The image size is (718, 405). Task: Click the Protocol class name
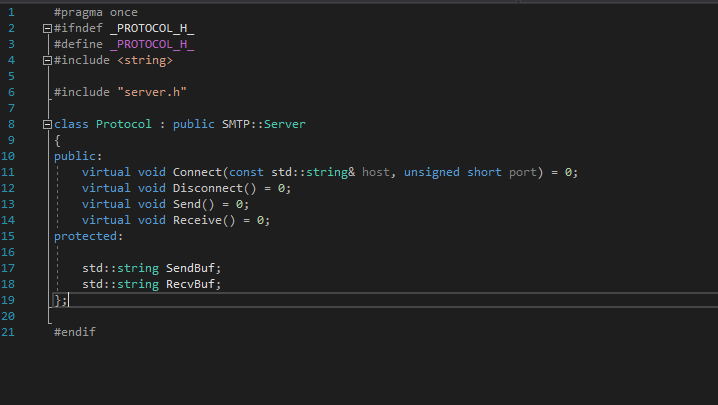click(124, 124)
